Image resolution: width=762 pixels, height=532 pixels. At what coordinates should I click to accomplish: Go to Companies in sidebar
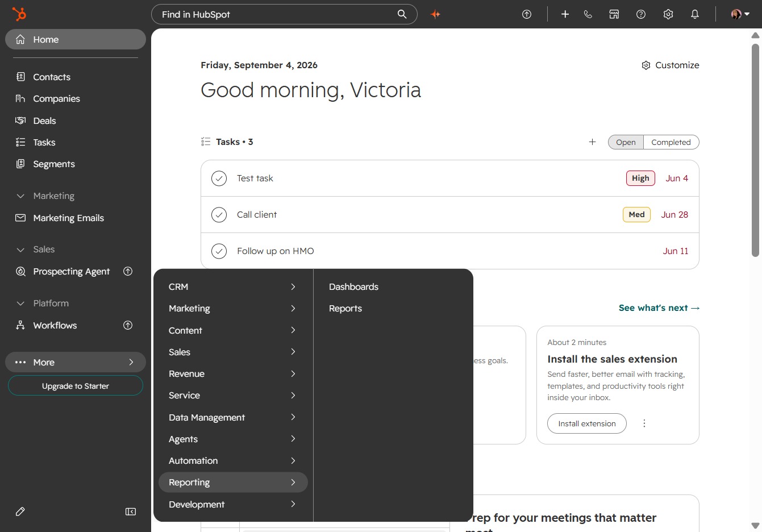click(x=56, y=98)
